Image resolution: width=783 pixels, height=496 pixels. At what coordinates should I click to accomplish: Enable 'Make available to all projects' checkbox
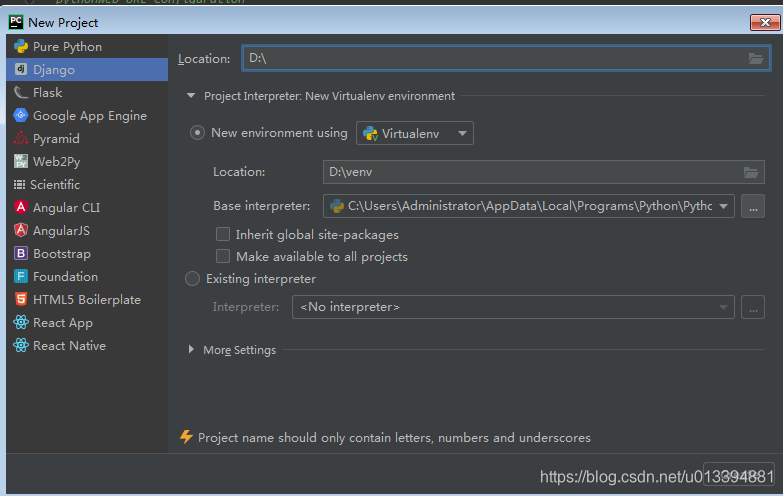tap(223, 256)
